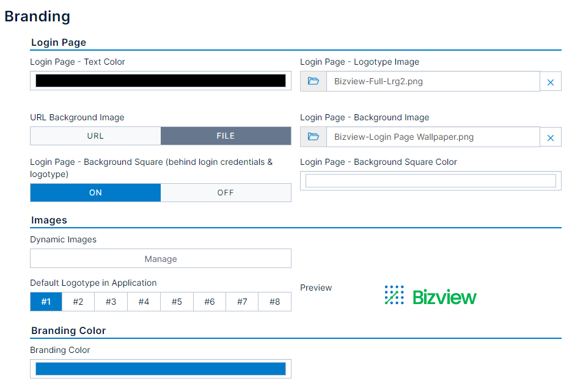The width and height of the screenshot is (583, 392).
Task: Click the Bizview-Full-Lrg2.png filename field
Action: (x=433, y=81)
